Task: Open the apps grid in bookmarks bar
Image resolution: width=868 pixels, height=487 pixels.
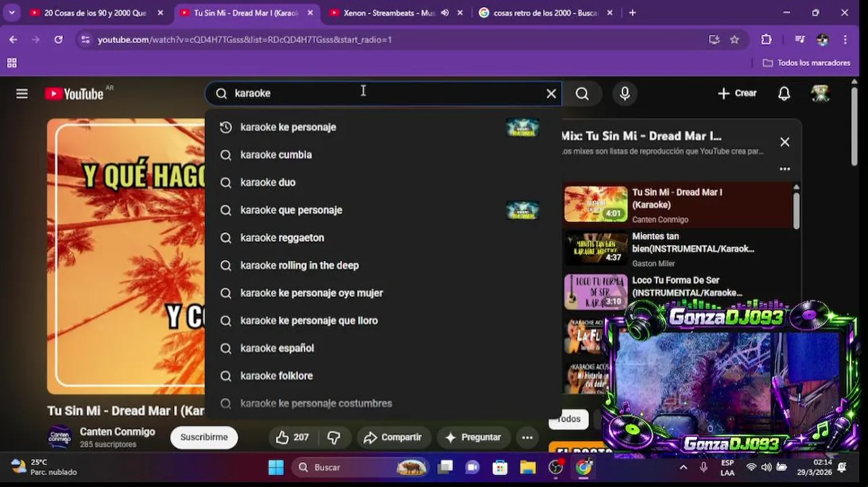Action: click(11, 63)
